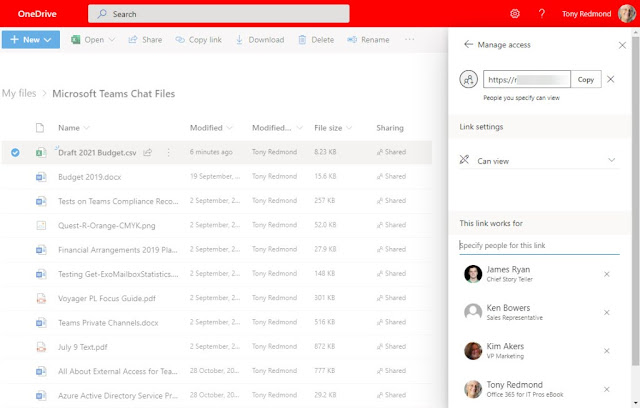Screen dimensions: 640x408
Task: Click the people link type icon
Action: click(x=469, y=79)
